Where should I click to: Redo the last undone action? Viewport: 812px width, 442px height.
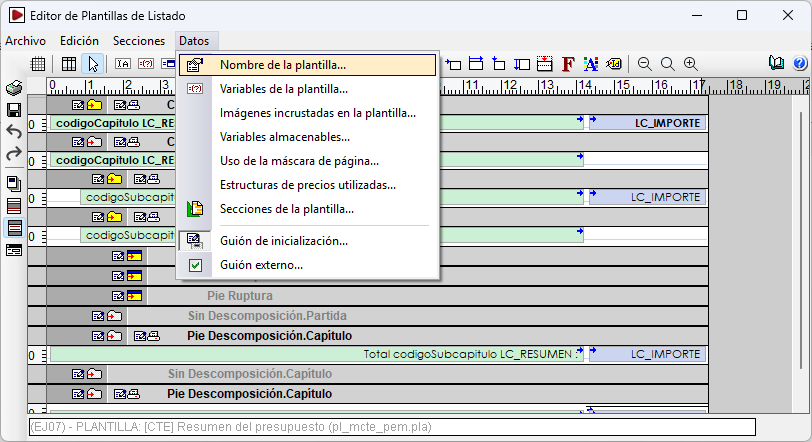[x=14, y=154]
